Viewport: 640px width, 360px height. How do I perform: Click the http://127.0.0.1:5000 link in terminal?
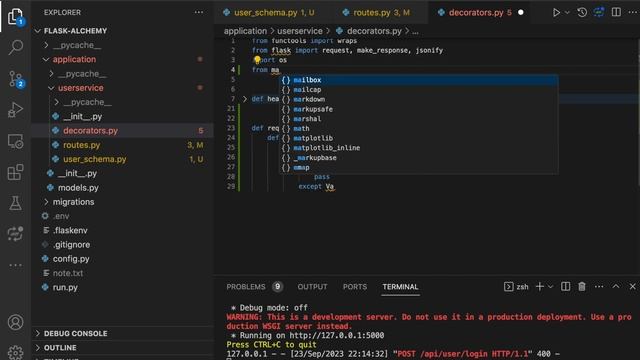[x=336, y=335]
